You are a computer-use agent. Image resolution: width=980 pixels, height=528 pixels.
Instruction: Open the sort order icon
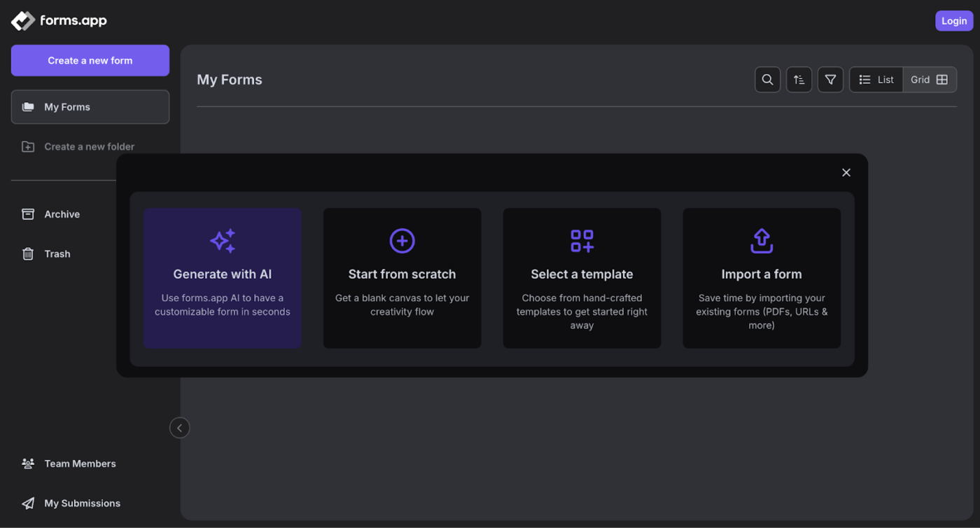click(x=799, y=80)
